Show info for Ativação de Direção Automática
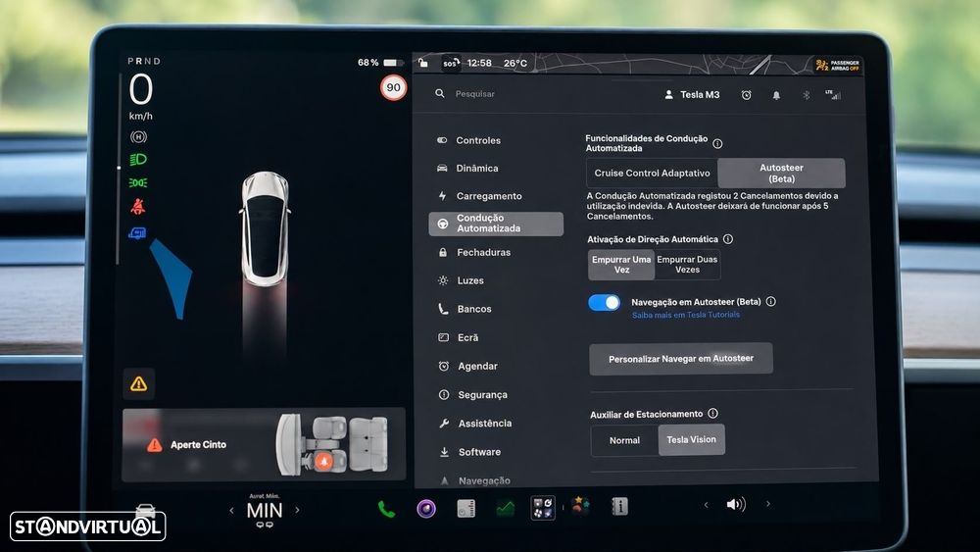This screenshot has width=980, height=552. 728,239
